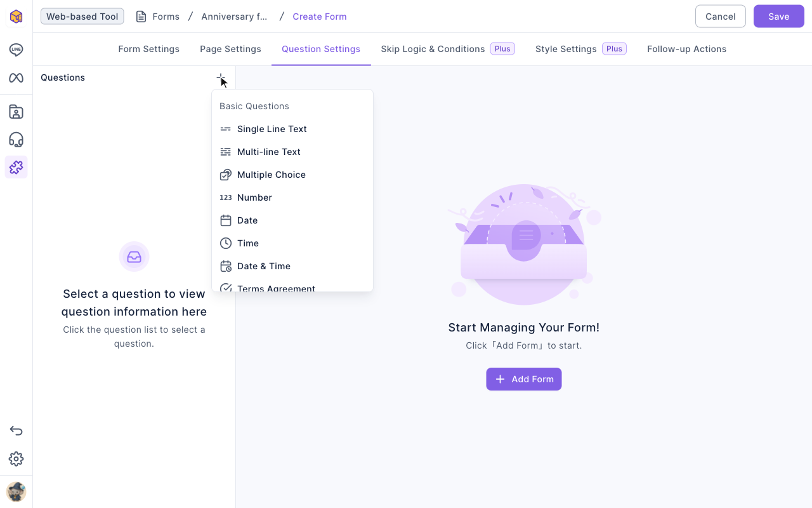This screenshot has height=508, width=812.
Task: Open the Forms breadcrumb link
Action: coord(166,17)
